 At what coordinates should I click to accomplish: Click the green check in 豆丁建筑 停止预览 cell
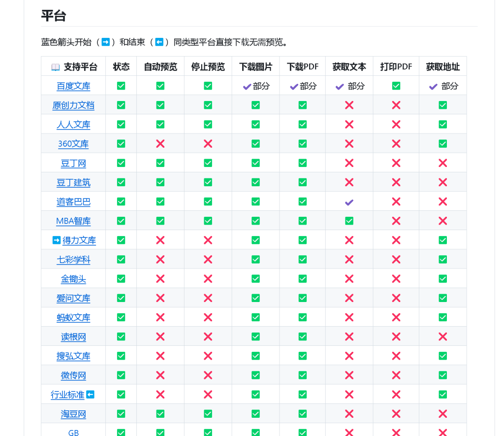tap(208, 182)
